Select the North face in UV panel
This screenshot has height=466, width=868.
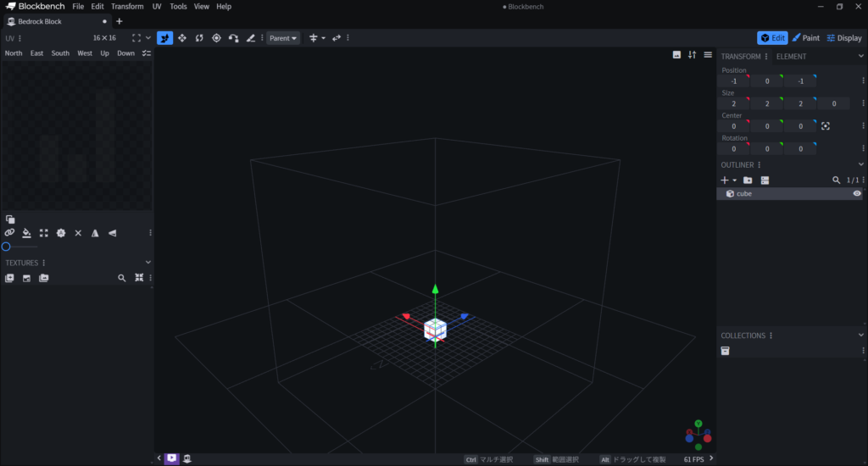pos(14,53)
